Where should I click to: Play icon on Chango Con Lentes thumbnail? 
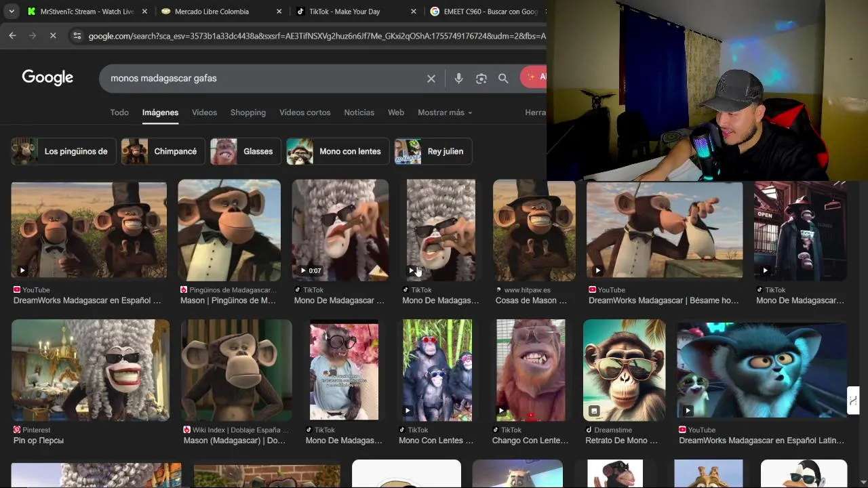501,411
